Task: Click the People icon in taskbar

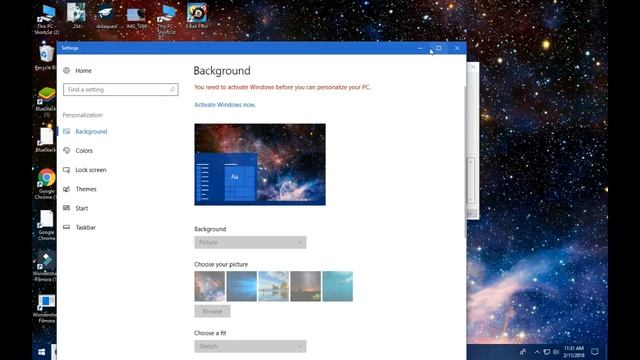Action: tap(523, 351)
